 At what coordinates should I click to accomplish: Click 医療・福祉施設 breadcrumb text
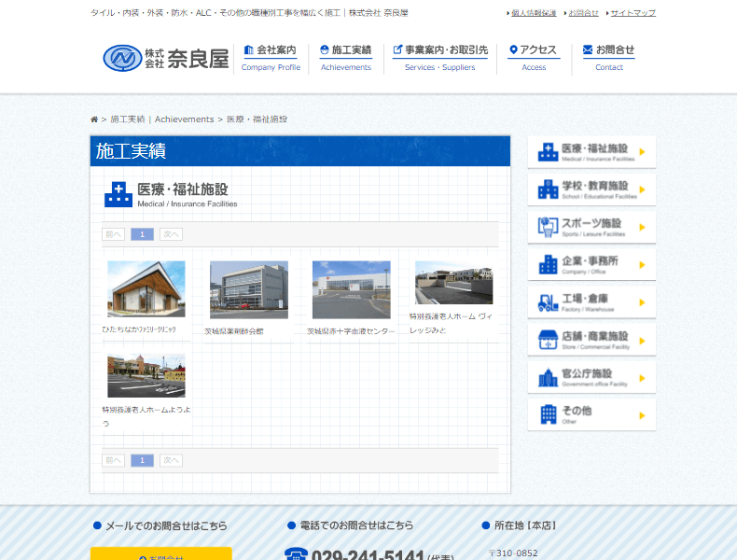coord(257,119)
